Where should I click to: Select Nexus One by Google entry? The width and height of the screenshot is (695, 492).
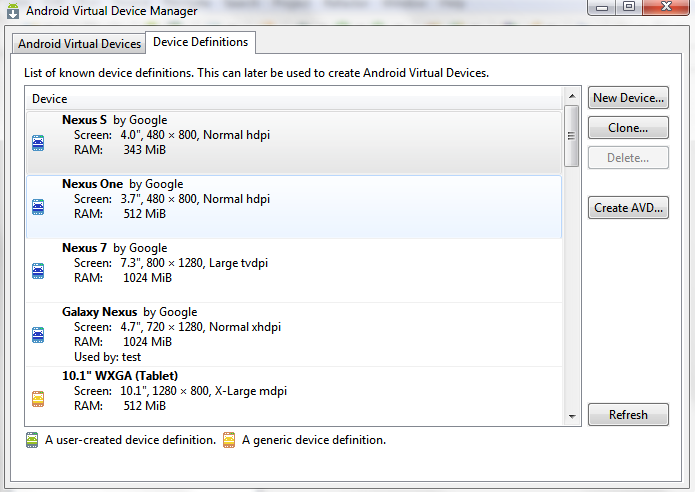294,207
